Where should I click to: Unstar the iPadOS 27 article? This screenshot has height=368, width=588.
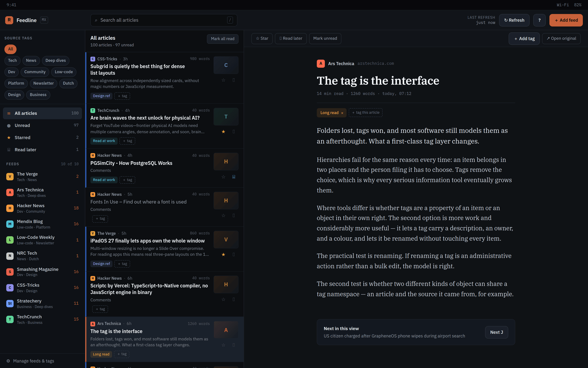(x=223, y=255)
